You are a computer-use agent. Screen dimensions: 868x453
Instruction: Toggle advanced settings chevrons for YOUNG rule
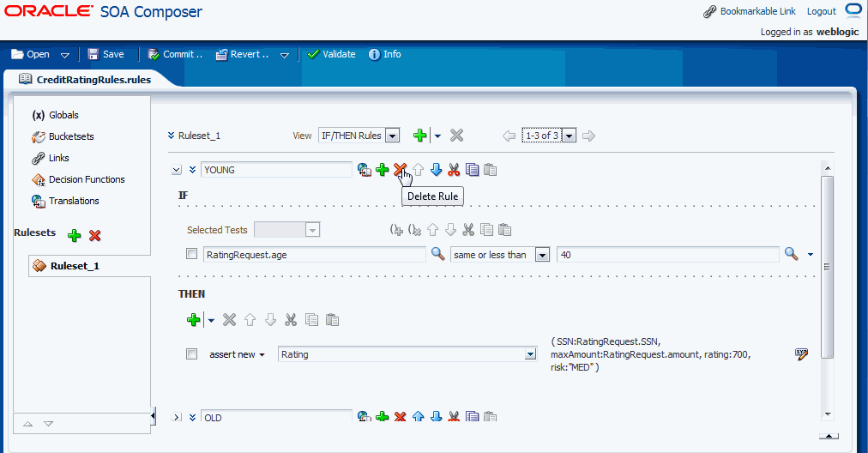click(192, 170)
